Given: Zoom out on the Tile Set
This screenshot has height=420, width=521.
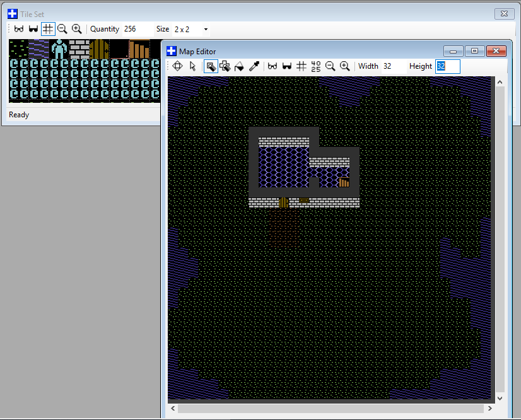Looking at the screenshot, I should click(x=62, y=29).
